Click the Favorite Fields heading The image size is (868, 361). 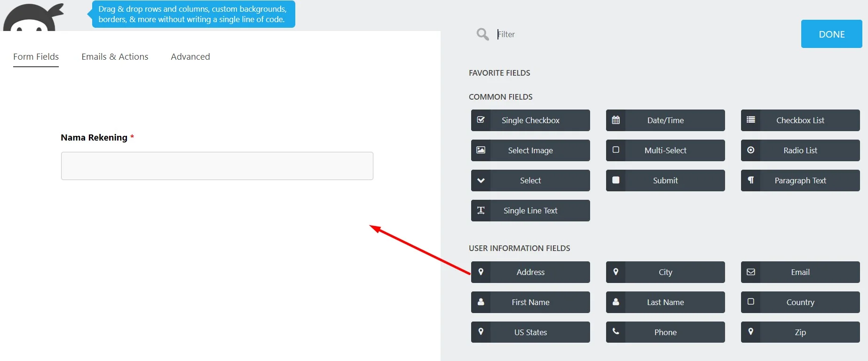point(499,73)
